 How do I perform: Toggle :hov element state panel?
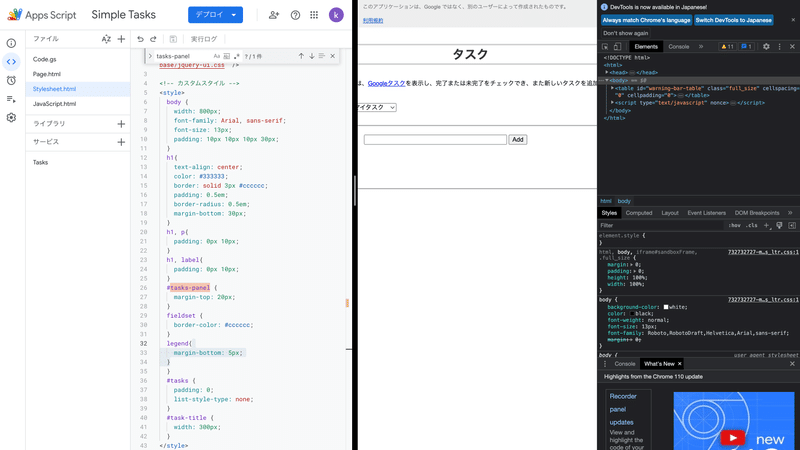(734, 226)
